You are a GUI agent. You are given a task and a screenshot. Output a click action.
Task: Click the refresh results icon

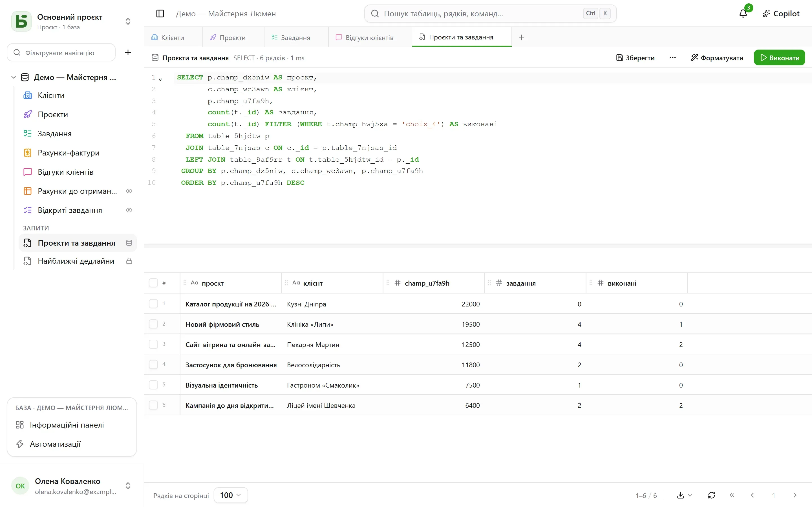tap(711, 495)
